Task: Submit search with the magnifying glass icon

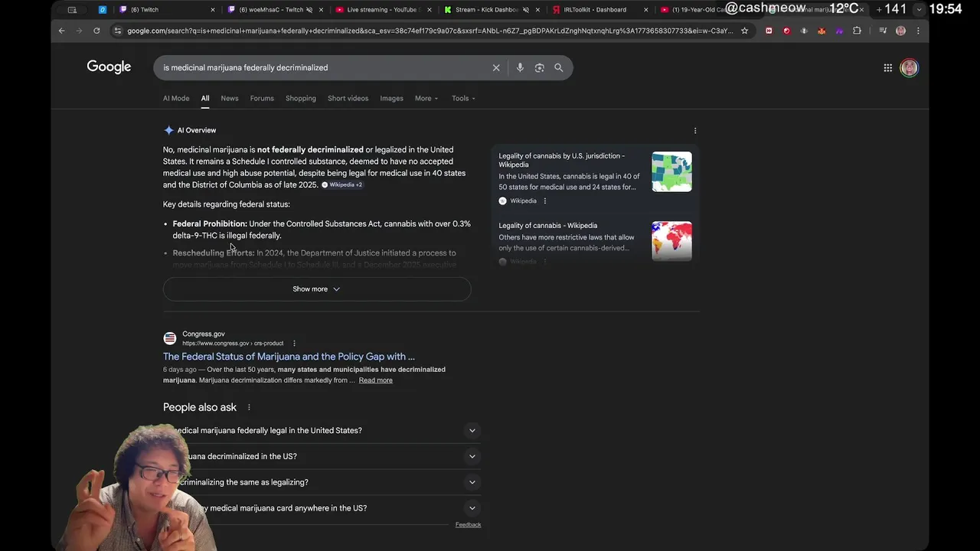Action: click(559, 67)
